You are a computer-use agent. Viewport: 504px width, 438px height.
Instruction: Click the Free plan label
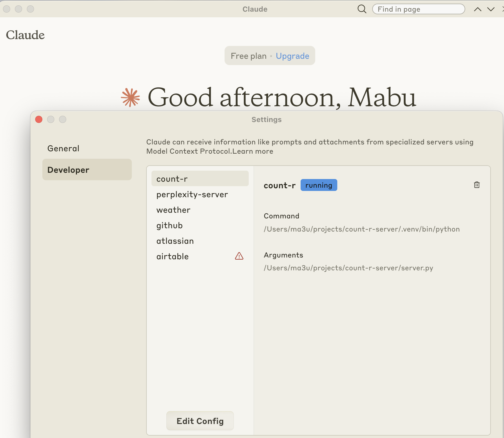249,56
